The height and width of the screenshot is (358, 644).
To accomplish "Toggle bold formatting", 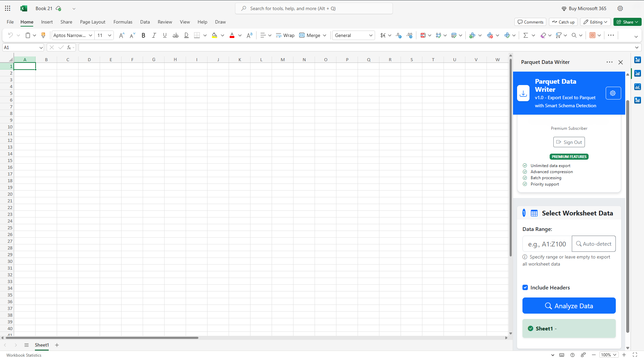I will pos(143,35).
